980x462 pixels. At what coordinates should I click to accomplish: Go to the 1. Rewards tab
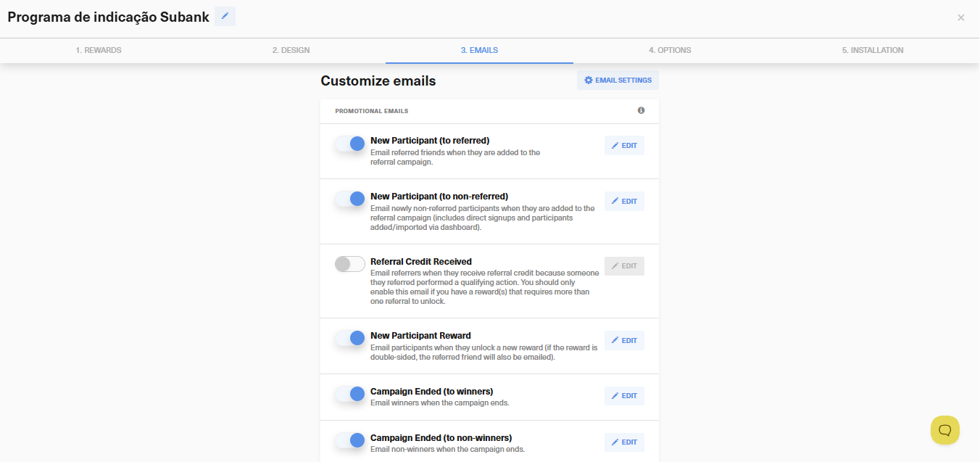pos(99,50)
